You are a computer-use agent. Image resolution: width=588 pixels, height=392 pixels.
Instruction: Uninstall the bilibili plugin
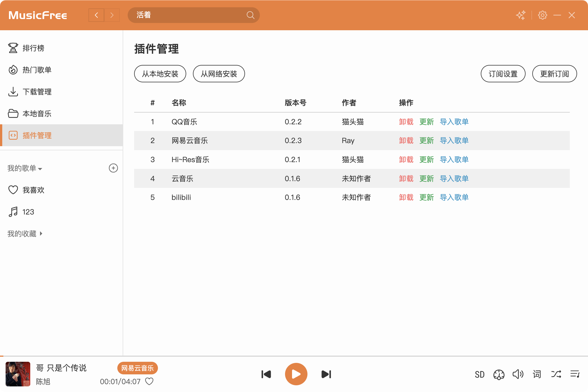(x=406, y=197)
